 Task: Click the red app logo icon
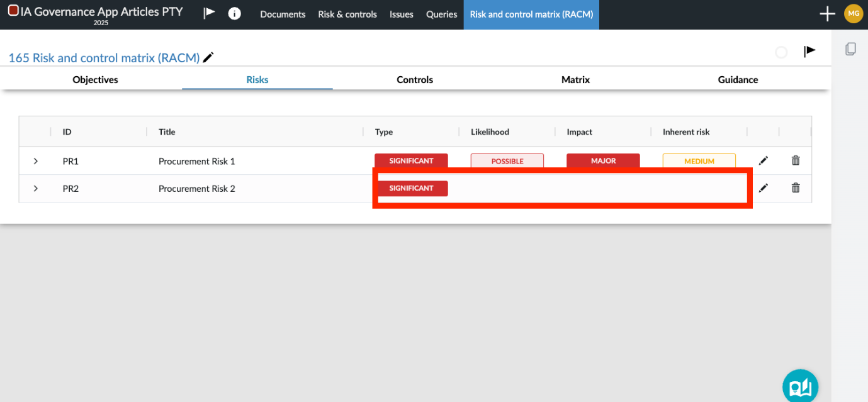pyautogui.click(x=13, y=11)
